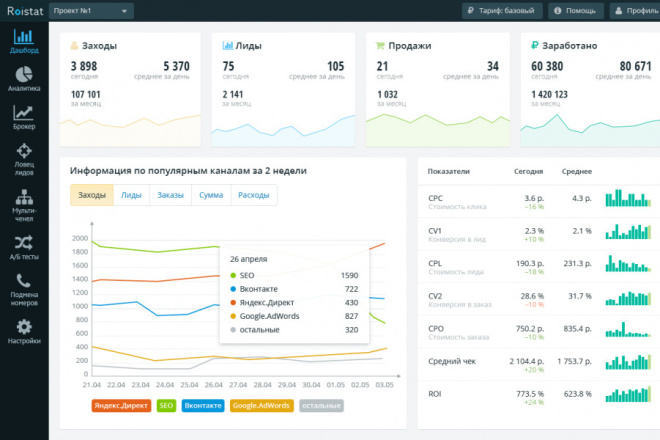Click the CPO mini bar chart
Viewport: 660px width, 440px height.
(628, 329)
